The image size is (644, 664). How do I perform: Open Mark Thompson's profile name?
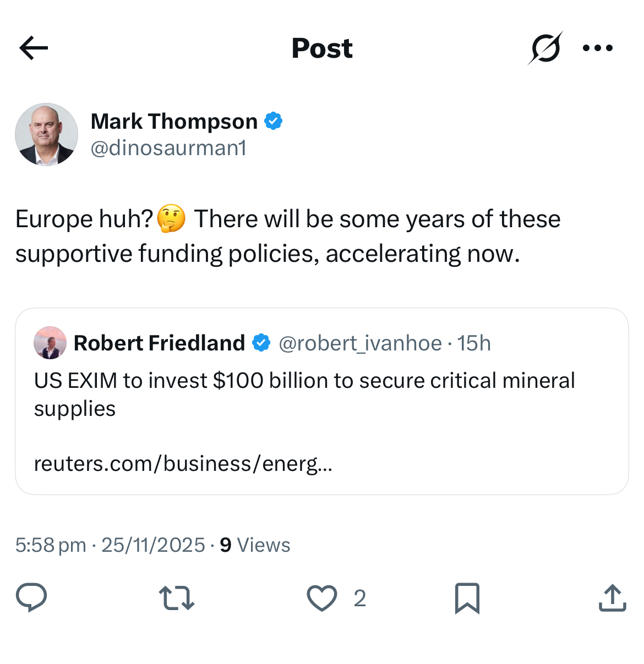pos(174,121)
